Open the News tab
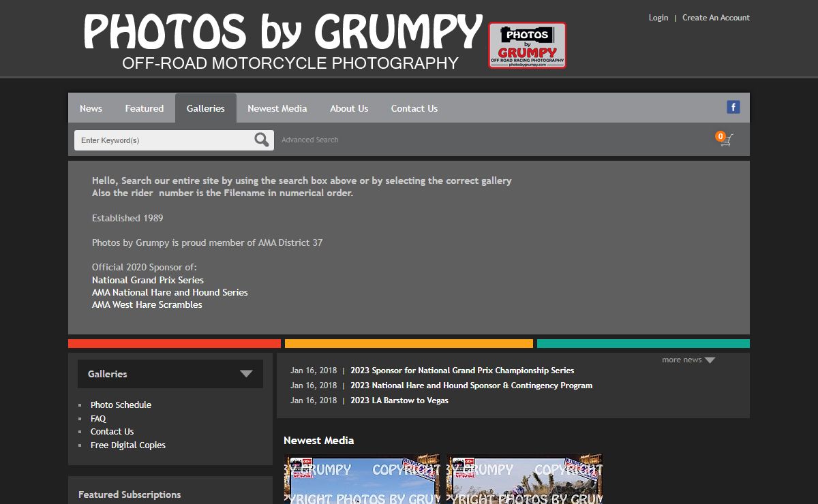 pyautogui.click(x=91, y=108)
